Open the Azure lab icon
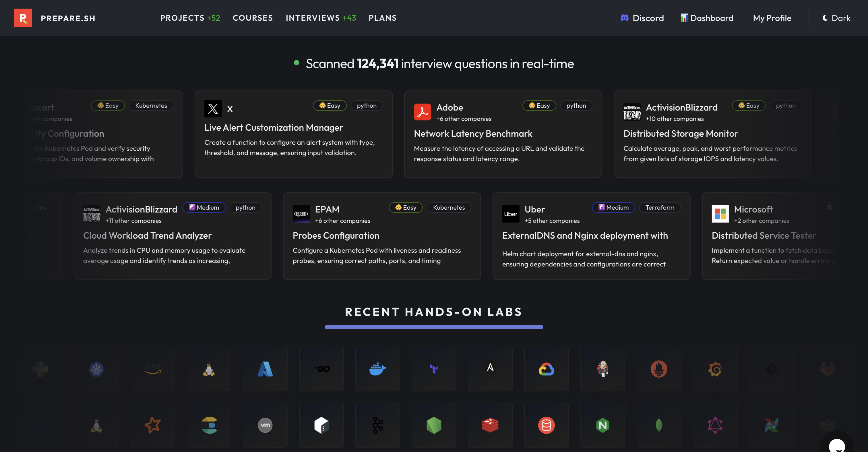This screenshot has height=452, width=868. pyautogui.click(x=265, y=369)
